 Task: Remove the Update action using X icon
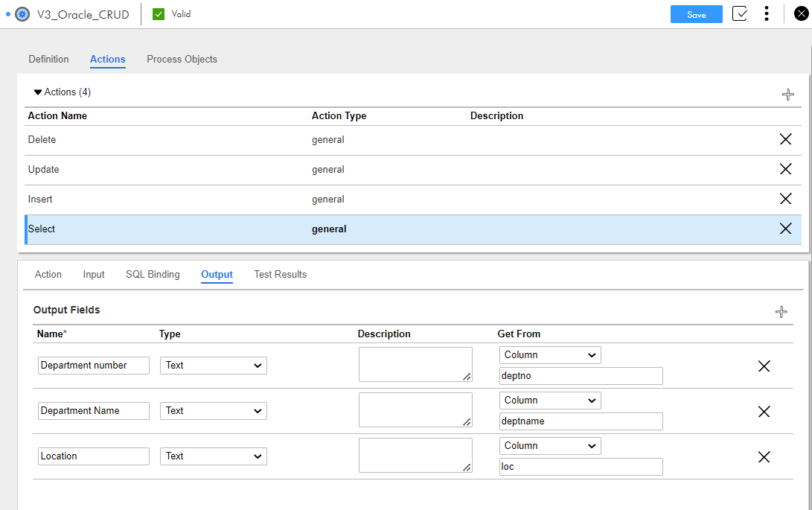tap(785, 169)
